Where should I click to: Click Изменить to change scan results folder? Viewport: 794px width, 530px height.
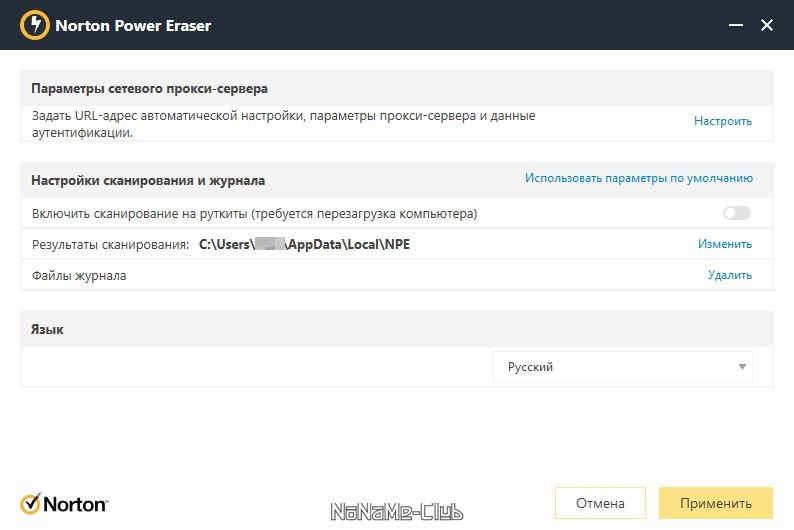coord(724,244)
